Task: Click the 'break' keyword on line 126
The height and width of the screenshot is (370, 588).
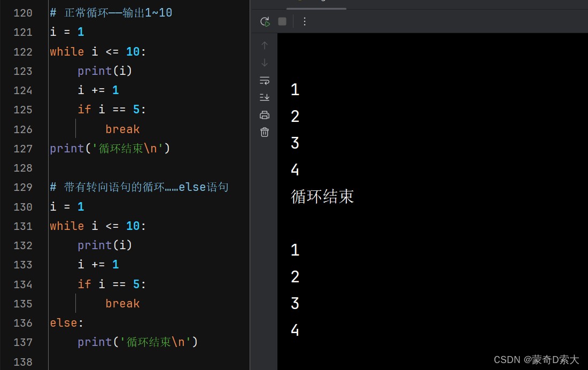Action: [x=122, y=129]
